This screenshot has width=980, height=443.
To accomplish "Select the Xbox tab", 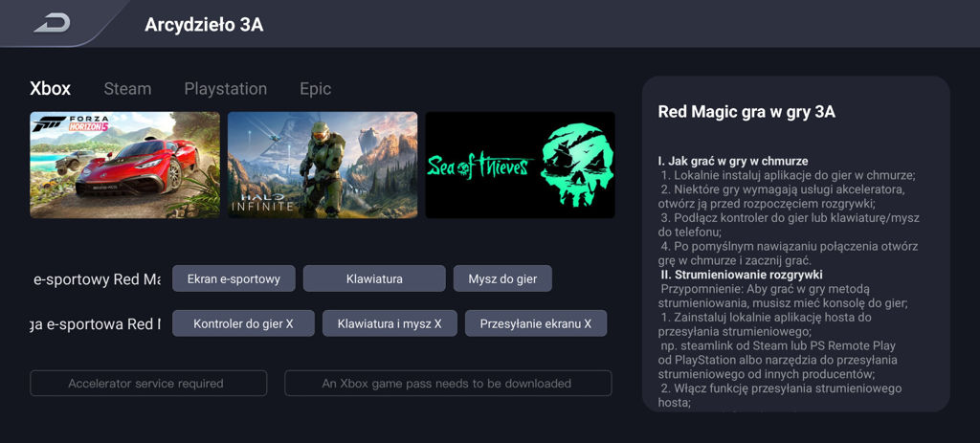I will coord(50,89).
